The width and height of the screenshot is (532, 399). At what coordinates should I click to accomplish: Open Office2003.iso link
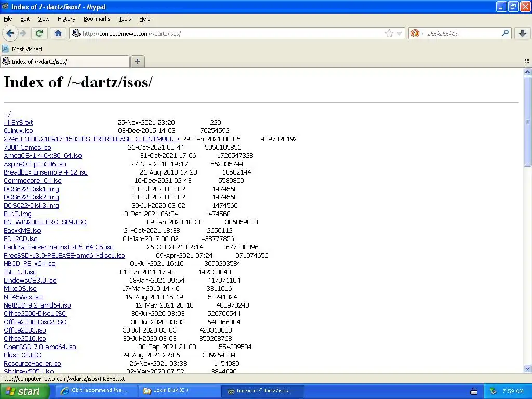click(x=25, y=330)
